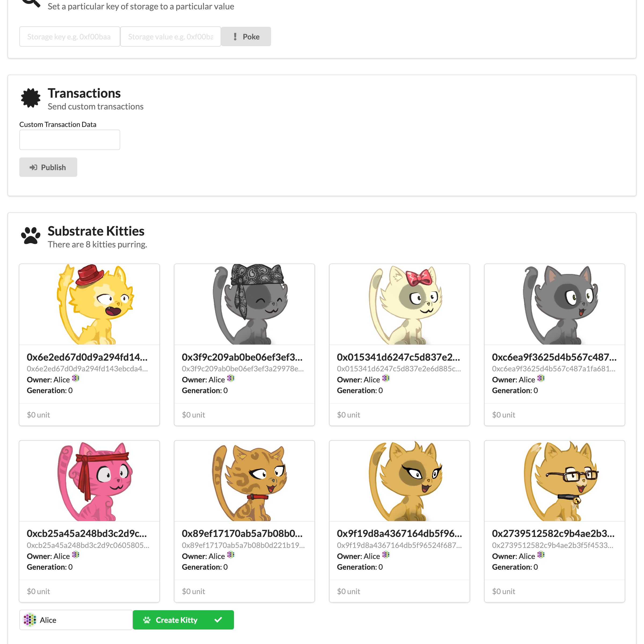This screenshot has width=644, height=644.
Task: Click the Custom Transaction Data field
Action: 70,140
